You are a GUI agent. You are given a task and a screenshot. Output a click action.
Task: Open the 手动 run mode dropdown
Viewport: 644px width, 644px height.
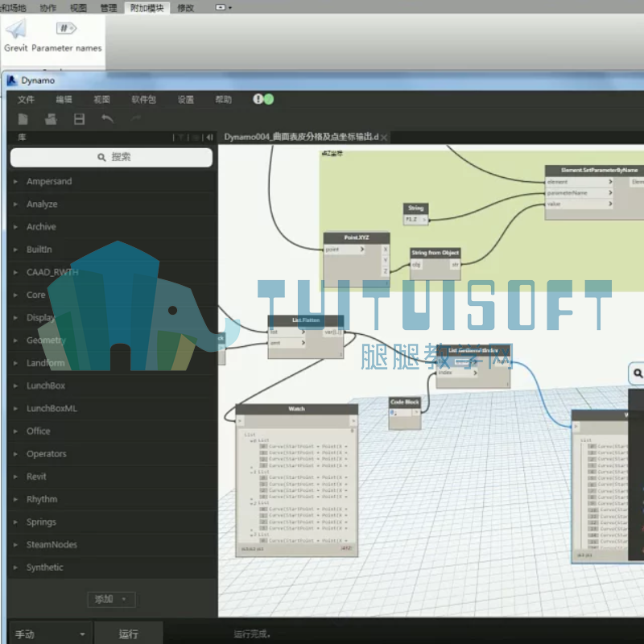(50, 634)
